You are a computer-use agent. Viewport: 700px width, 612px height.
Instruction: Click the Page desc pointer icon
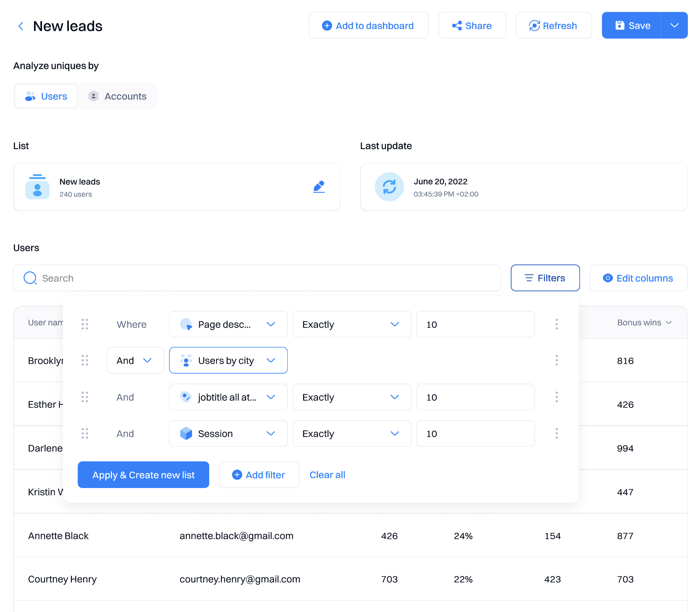(186, 324)
